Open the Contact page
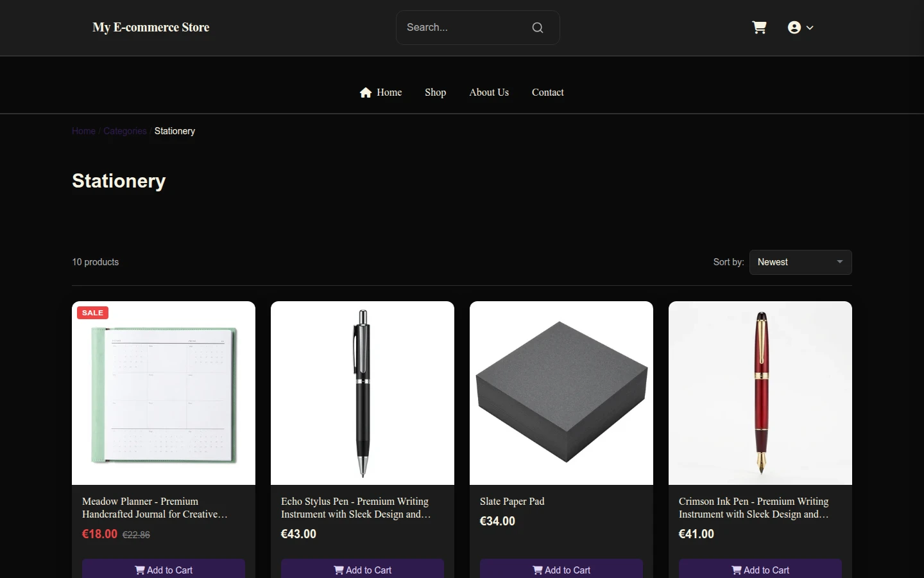 pos(548,92)
